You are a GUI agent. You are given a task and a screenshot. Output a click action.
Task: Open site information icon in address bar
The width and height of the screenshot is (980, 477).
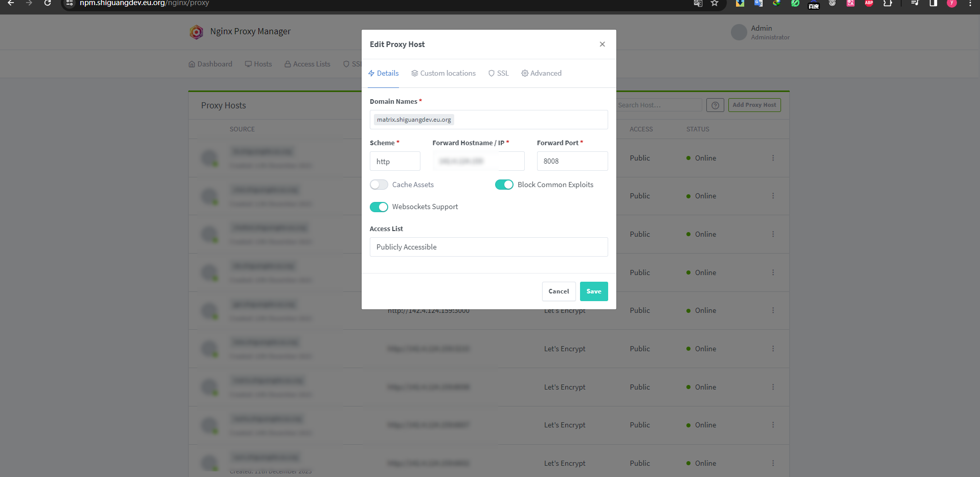70,3
